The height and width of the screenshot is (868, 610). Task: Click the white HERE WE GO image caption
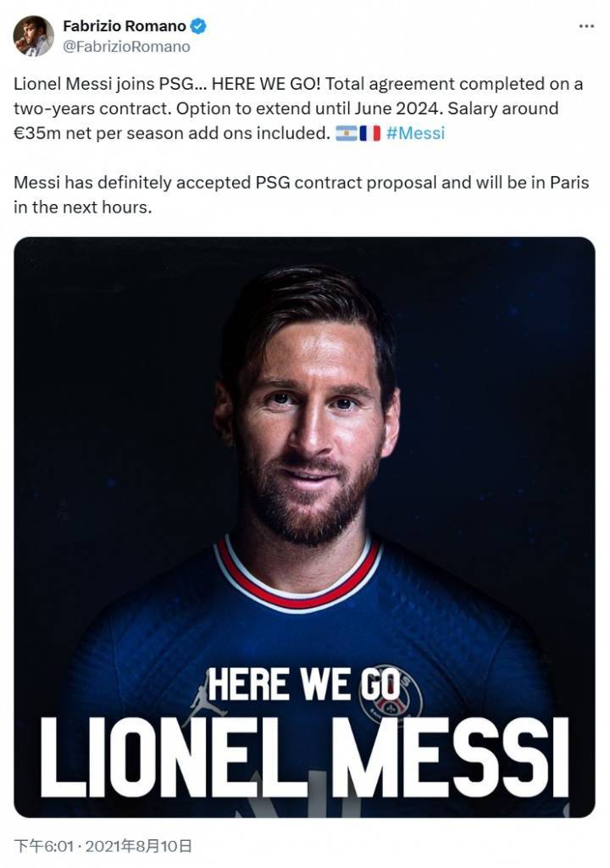click(304, 683)
